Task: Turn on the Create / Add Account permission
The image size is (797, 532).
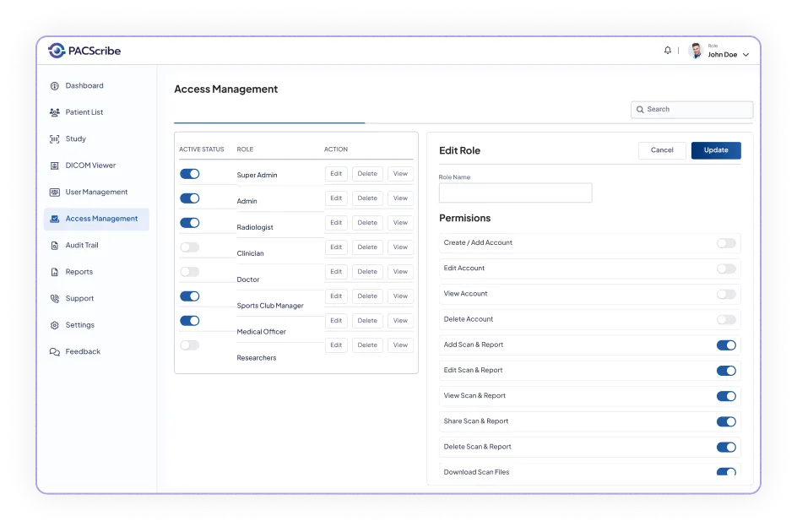Action: [726, 242]
